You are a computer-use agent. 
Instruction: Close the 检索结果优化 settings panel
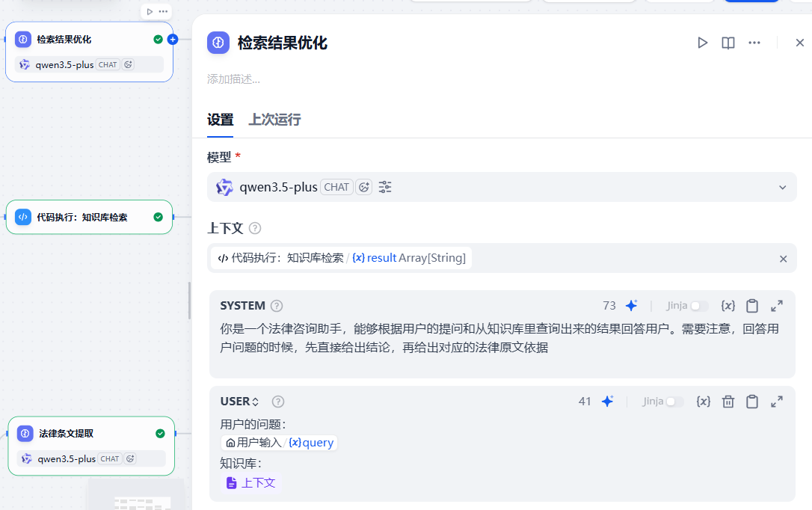(799, 43)
